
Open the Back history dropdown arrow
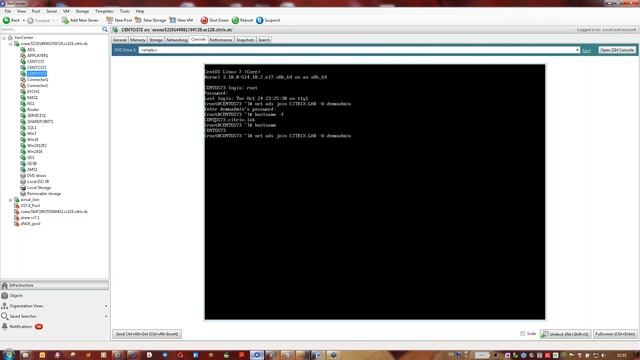(23, 20)
